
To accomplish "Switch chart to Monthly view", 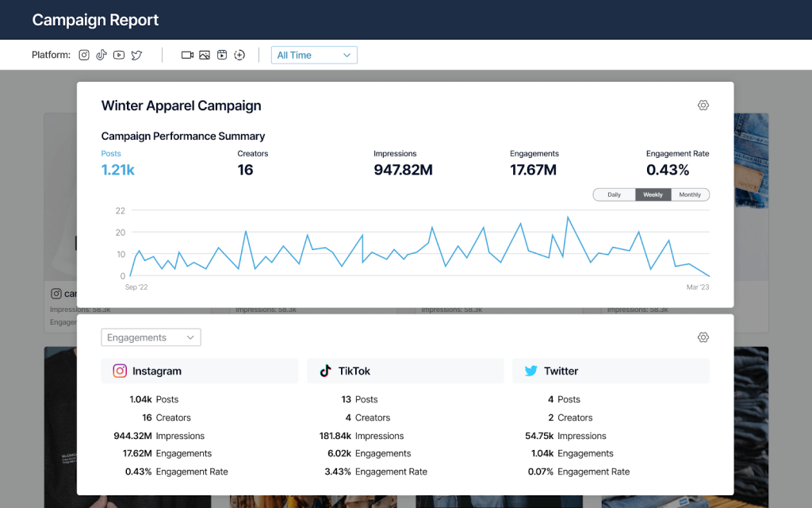I will (690, 194).
